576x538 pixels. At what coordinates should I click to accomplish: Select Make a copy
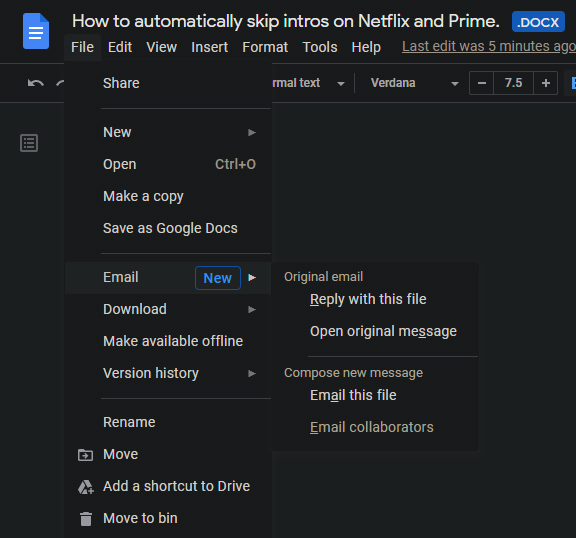[168, 196]
